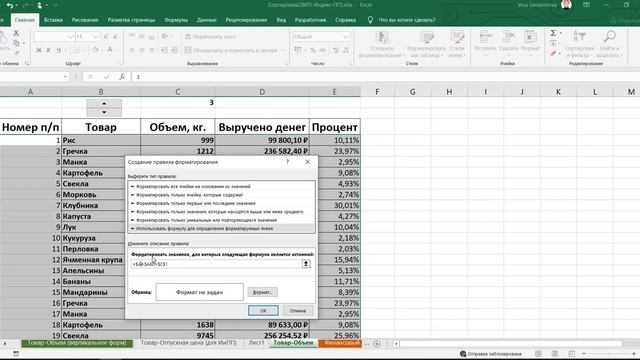This screenshot has width=640, height=360.
Task: Click the rule formula input field
Action: [216, 264]
